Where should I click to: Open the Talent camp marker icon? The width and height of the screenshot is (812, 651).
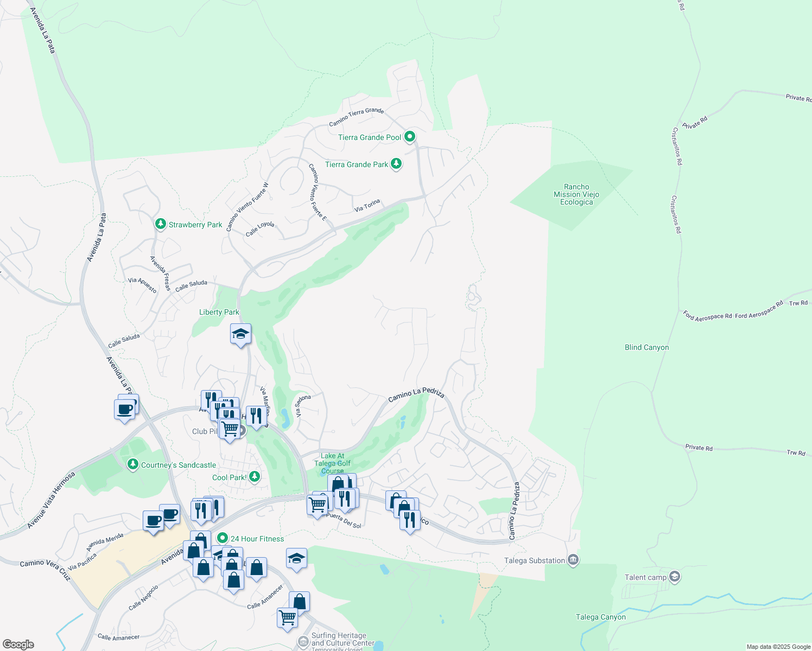point(675,577)
